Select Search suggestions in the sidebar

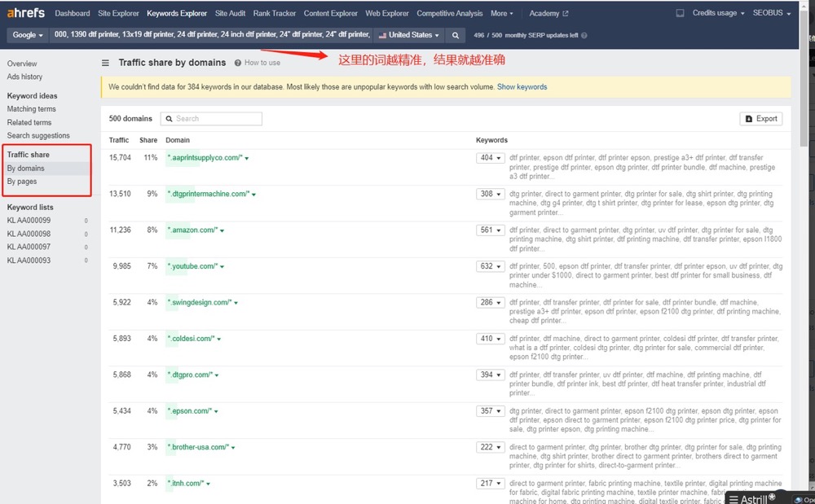[x=38, y=135]
